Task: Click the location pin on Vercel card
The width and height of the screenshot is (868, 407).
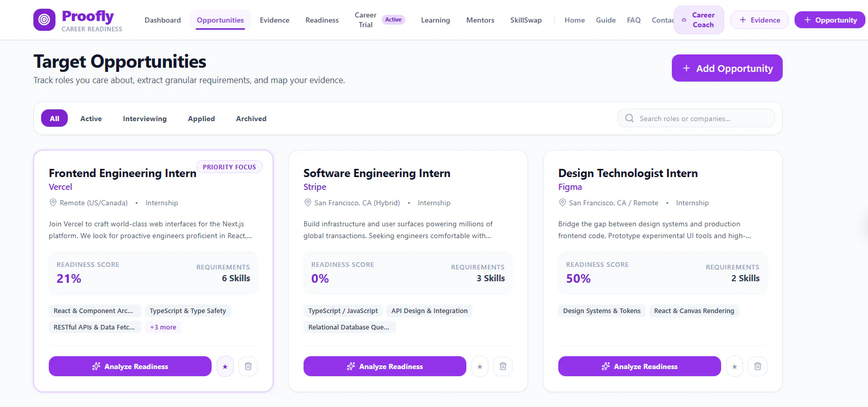Action: [53, 203]
